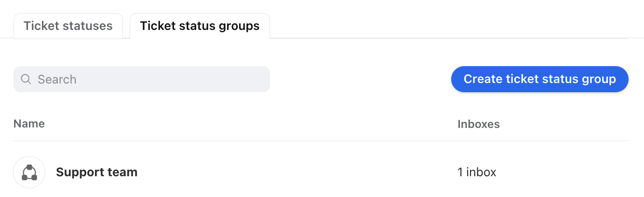
Task: Select the blue Create ticket status group pill
Action: pyautogui.click(x=540, y=79)
